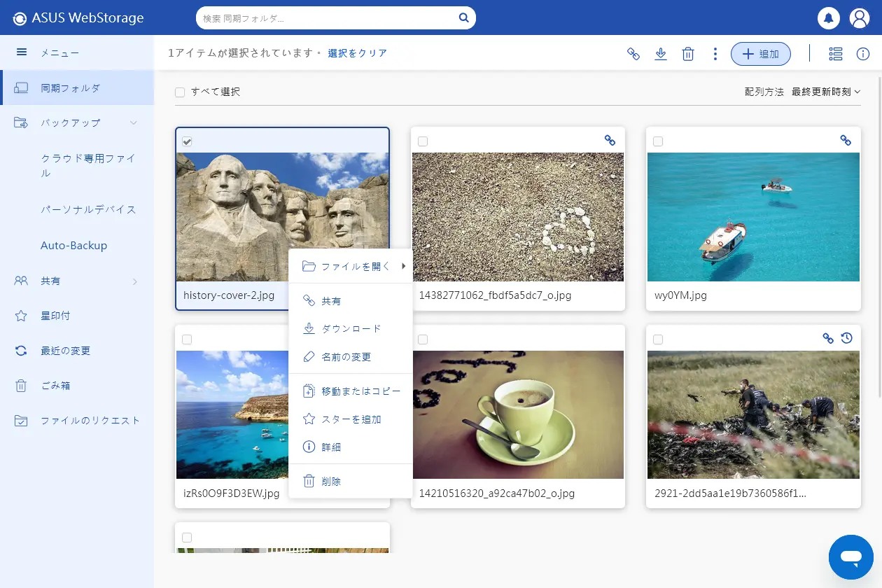Open the info details panel icon
Image resolution: width=882 pixels, height=588 pixels.
coord(863,54)
